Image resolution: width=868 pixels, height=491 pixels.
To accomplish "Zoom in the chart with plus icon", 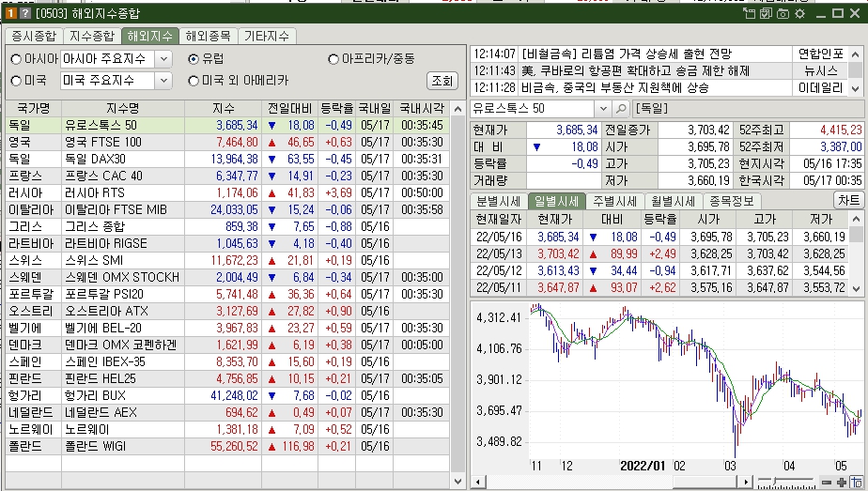I will tap(842, 483).
